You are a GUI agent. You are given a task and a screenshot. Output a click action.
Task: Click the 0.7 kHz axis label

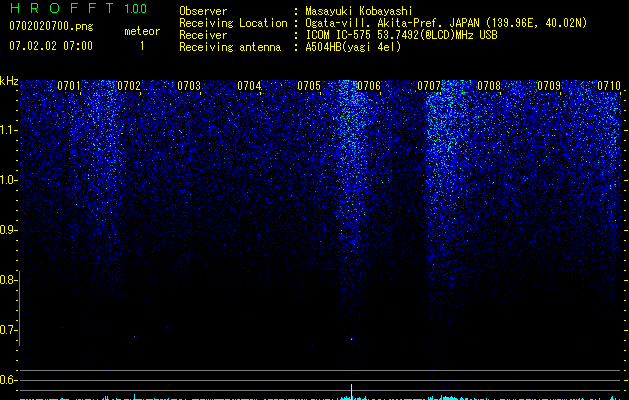[x=8, y=330]
